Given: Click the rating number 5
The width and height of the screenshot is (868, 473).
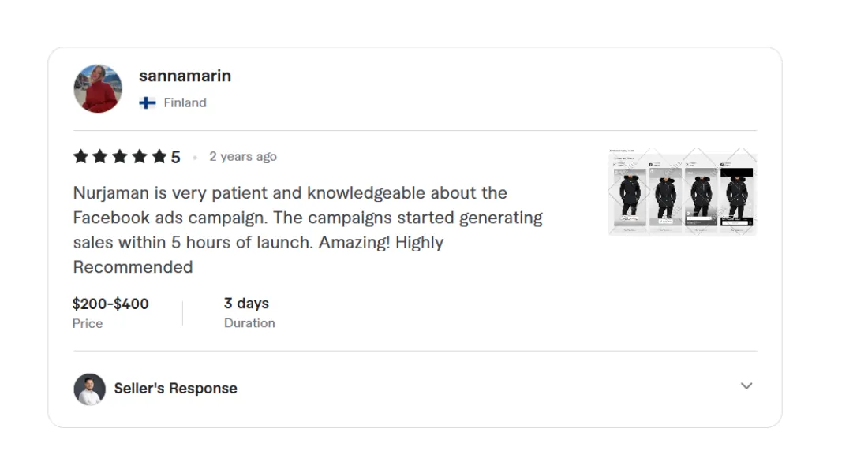Looking at the screenshot, I should [x=175, y=157].
